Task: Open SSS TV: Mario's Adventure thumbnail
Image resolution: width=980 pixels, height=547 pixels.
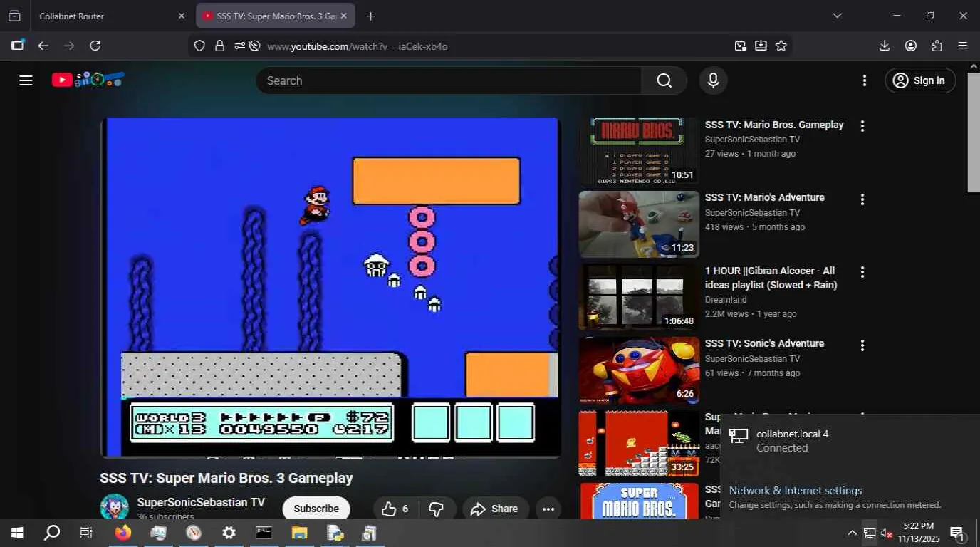Action: 639,224
